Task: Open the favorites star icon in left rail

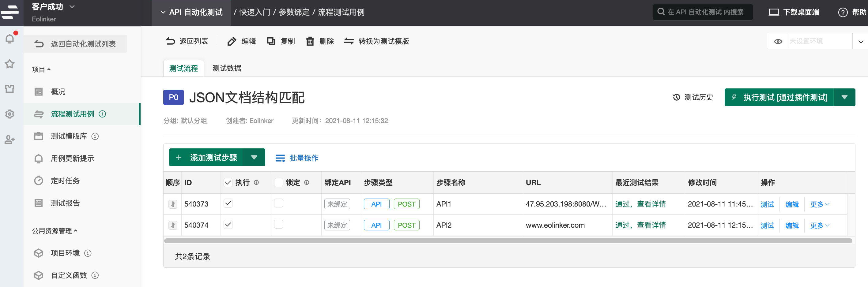Action: [x=10, y=64]
